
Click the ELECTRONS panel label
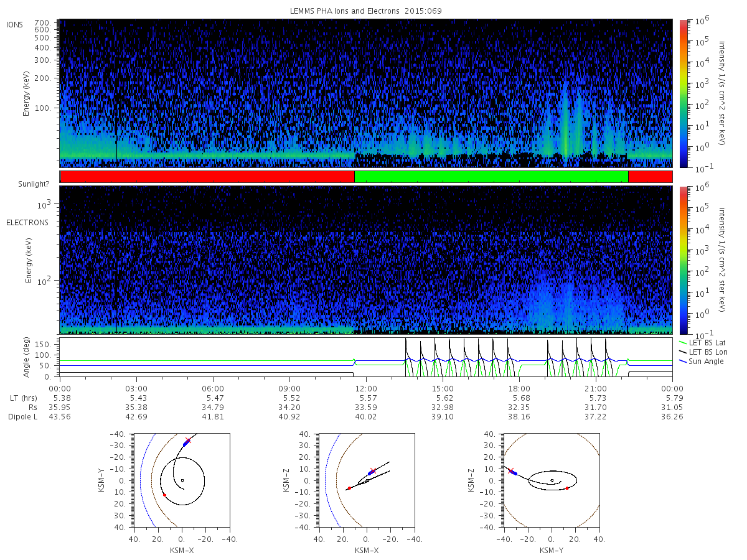[27, 222]
